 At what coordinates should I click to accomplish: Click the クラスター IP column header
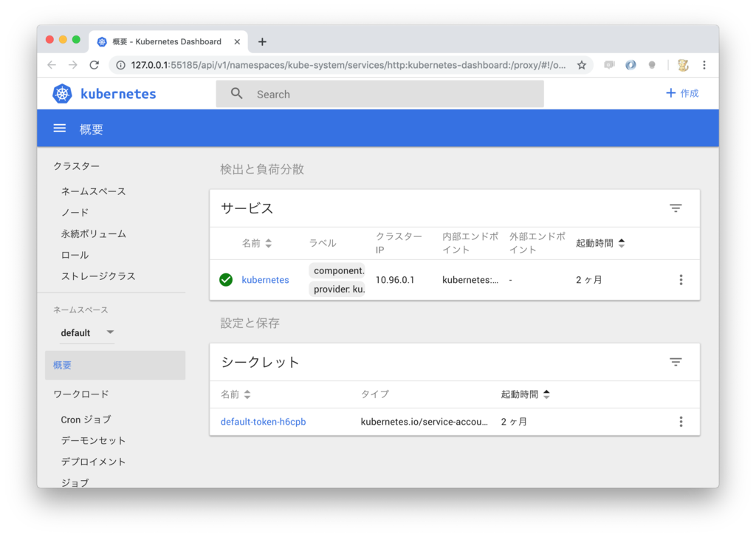tap(399, 243)
